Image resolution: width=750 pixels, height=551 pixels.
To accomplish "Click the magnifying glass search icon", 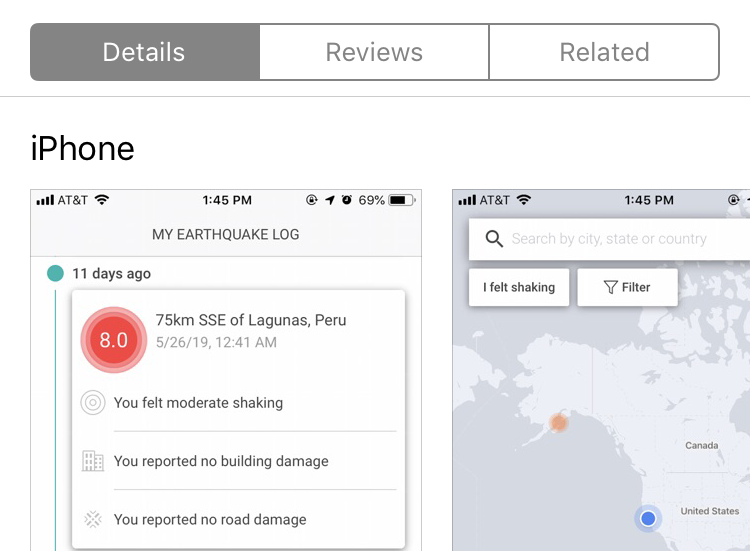I will [x=493, y=239].
